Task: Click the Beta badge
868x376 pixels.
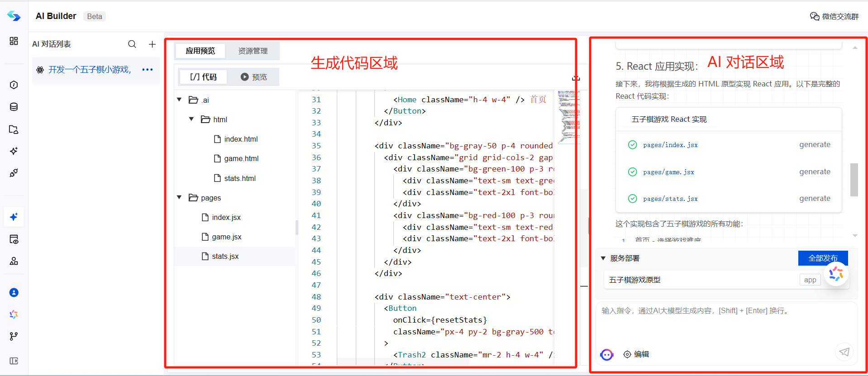Action: pyautogui.click(x=95, y=16)
